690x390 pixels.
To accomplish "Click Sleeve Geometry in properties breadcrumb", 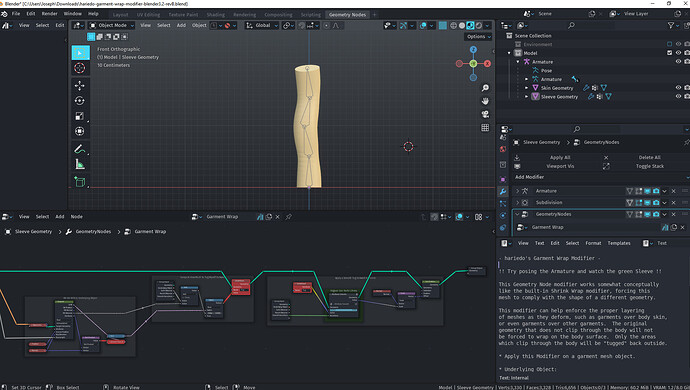I will coord(541,142).
